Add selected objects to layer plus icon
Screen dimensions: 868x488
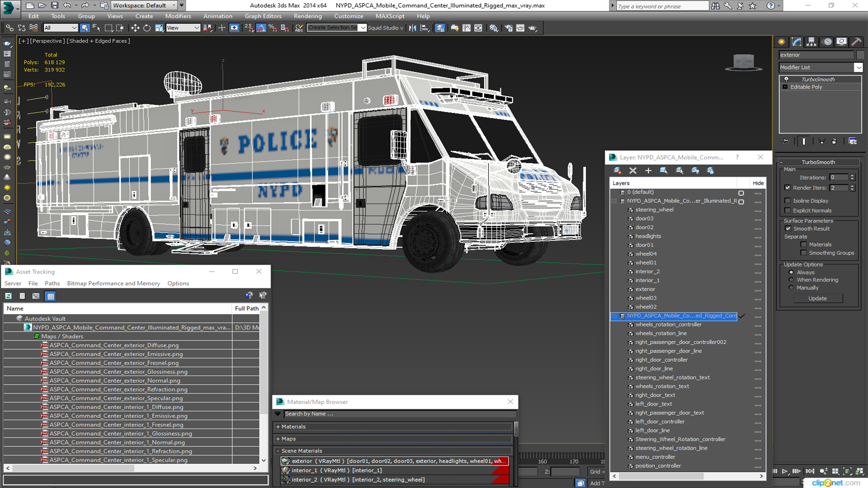pos(648,170)
